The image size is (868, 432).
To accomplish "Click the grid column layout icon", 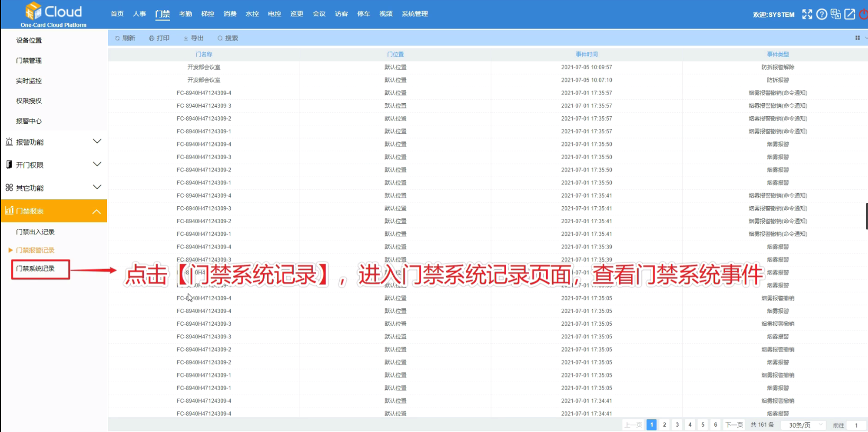I will [x=857, y=38].
